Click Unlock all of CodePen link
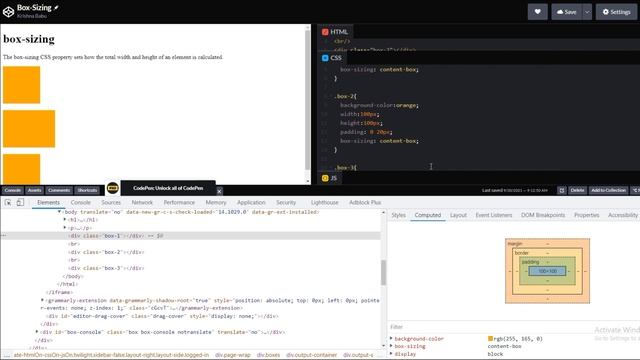This screenshot has width=640, height=360. tap(168, 188)
